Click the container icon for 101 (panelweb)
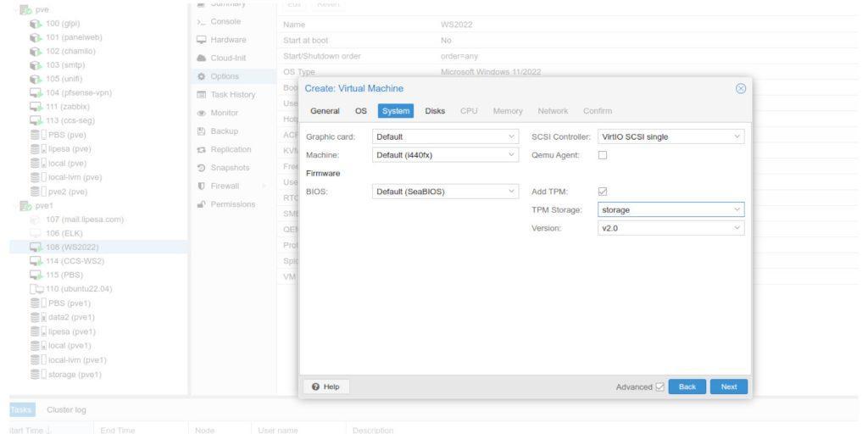This screenshot has width=868, height=434. click(x=36, y=37)
